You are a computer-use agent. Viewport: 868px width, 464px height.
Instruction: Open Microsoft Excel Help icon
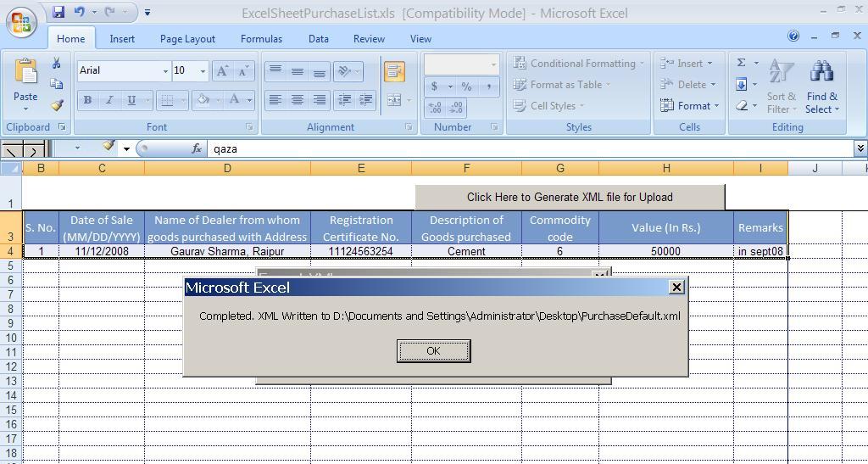coord(793,36)
